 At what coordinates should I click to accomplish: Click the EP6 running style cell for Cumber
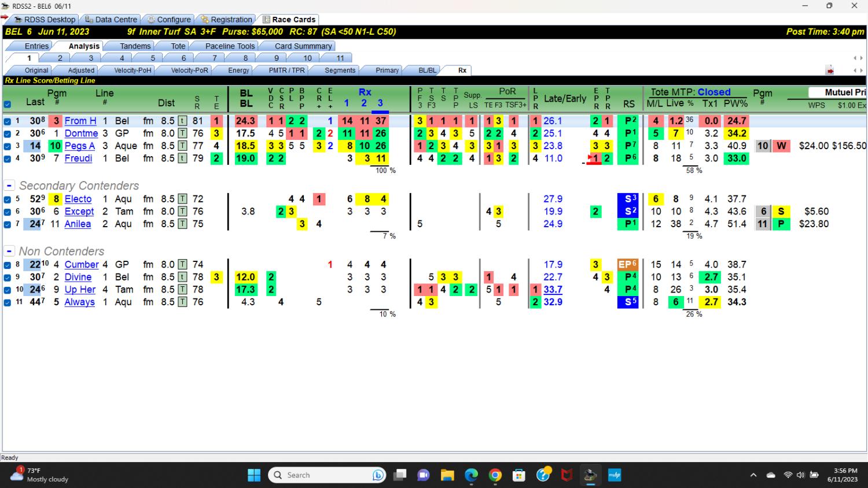pyautogui.click(x=628, y=265)
